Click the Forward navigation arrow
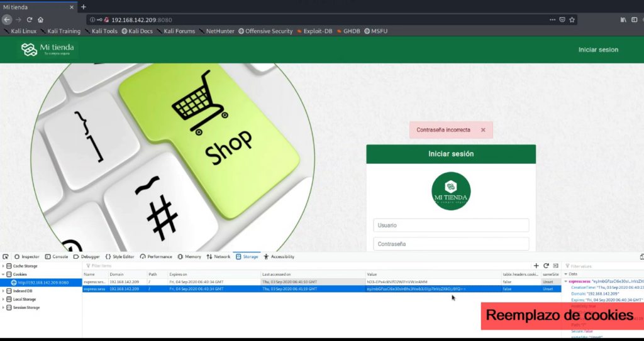The width and height of the screenshot is (644, 341). 18,19
